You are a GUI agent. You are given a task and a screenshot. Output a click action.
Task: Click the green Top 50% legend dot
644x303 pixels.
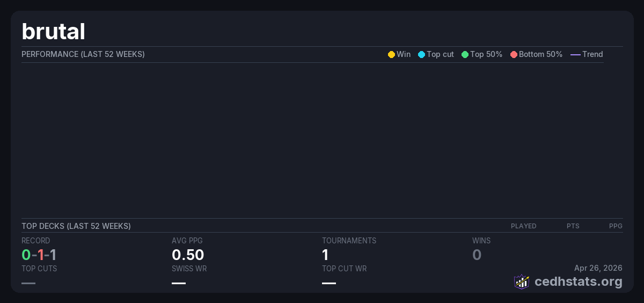465,55
